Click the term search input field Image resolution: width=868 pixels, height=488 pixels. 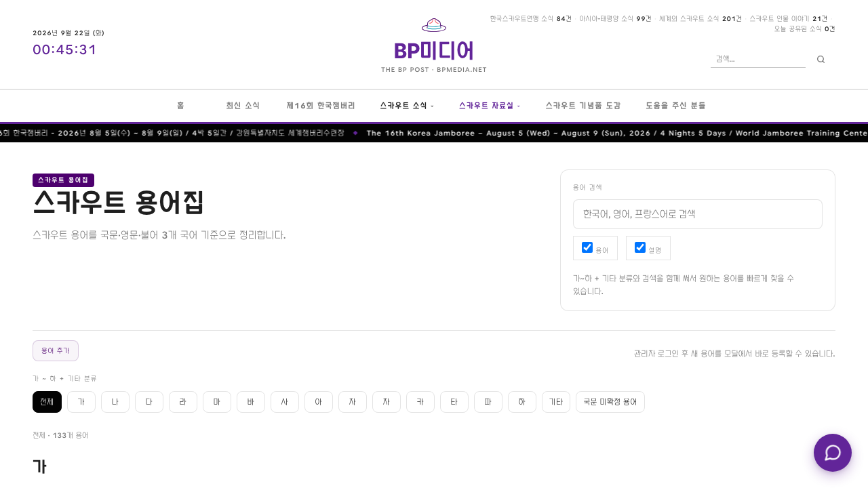point(698,214)
